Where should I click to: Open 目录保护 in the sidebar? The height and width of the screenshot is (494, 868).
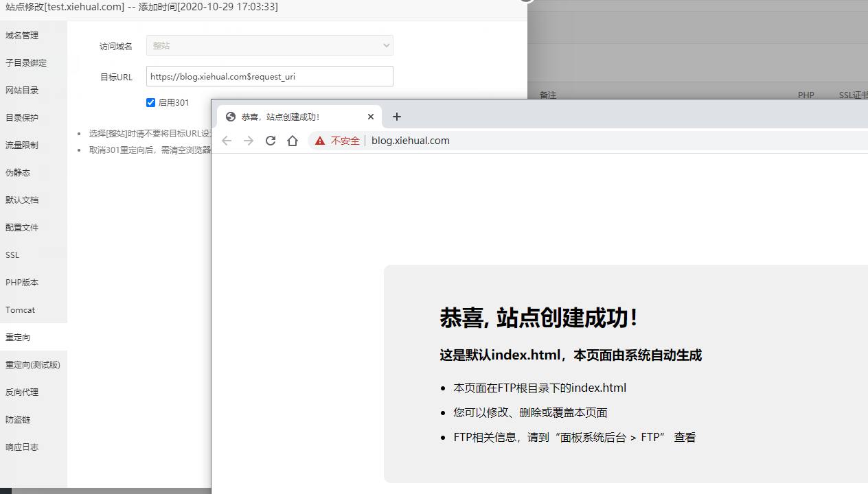tap(34, 117)
